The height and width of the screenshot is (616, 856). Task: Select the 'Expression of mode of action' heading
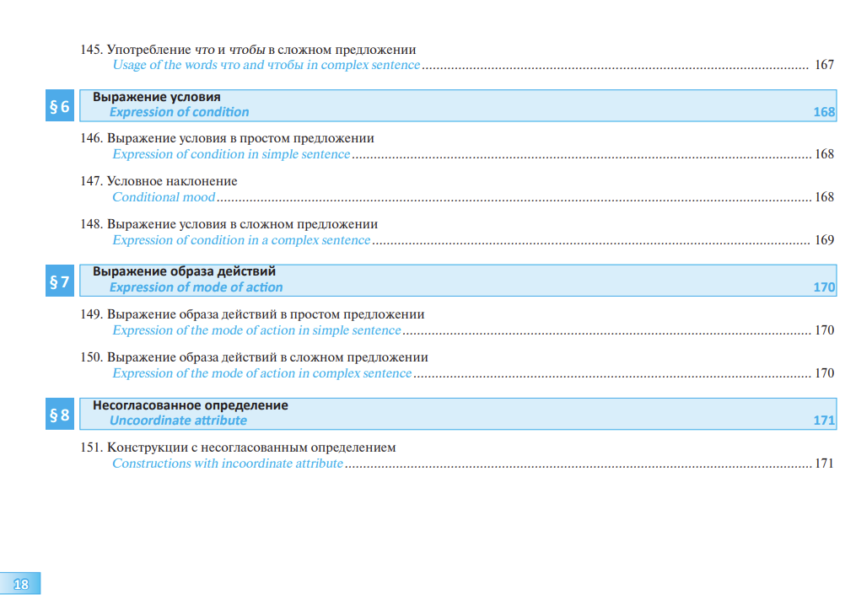pyautogui.click(x=196, y=287)
